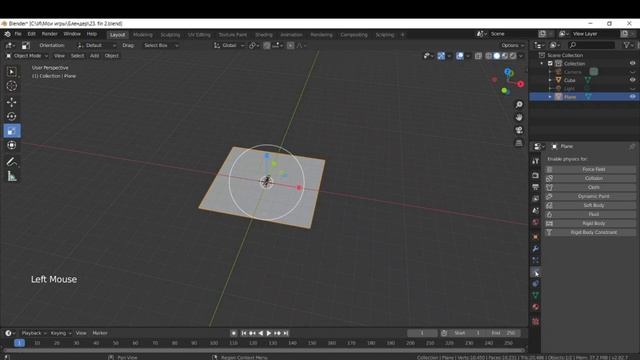Pick the Annotate pencil tool

(x=12, y=162)
